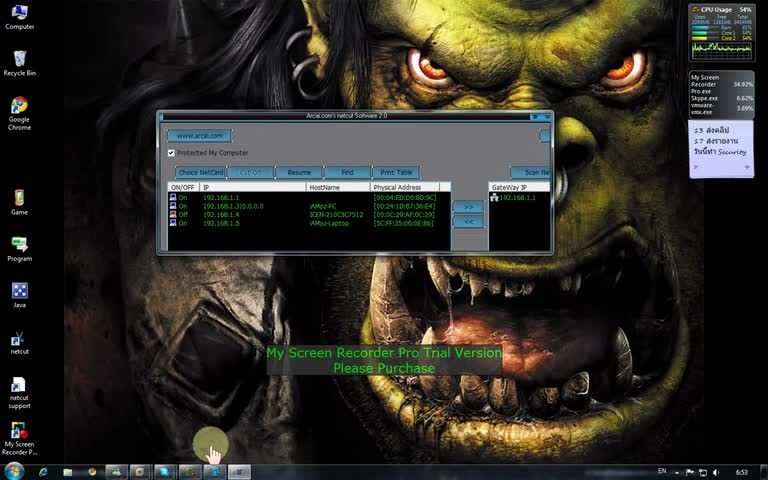Click the computer icon for 192.168.1.1 row

[x=173, y=197]
